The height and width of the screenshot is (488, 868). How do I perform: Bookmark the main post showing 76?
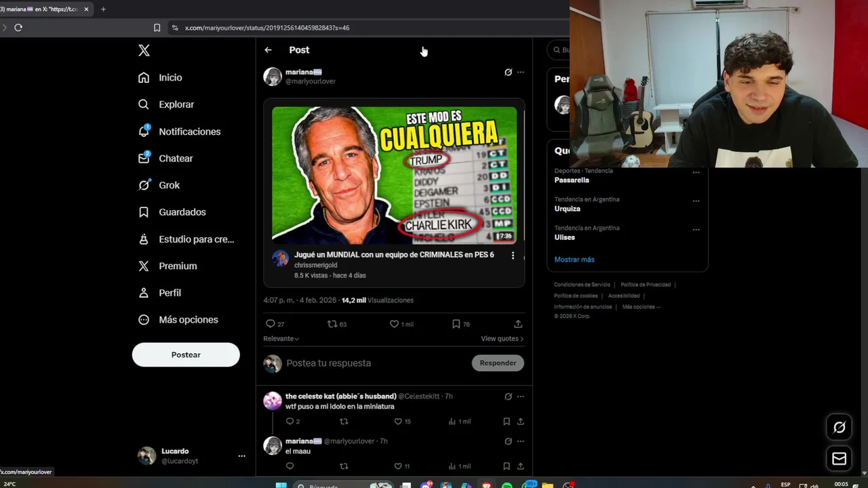coord(461,324)
